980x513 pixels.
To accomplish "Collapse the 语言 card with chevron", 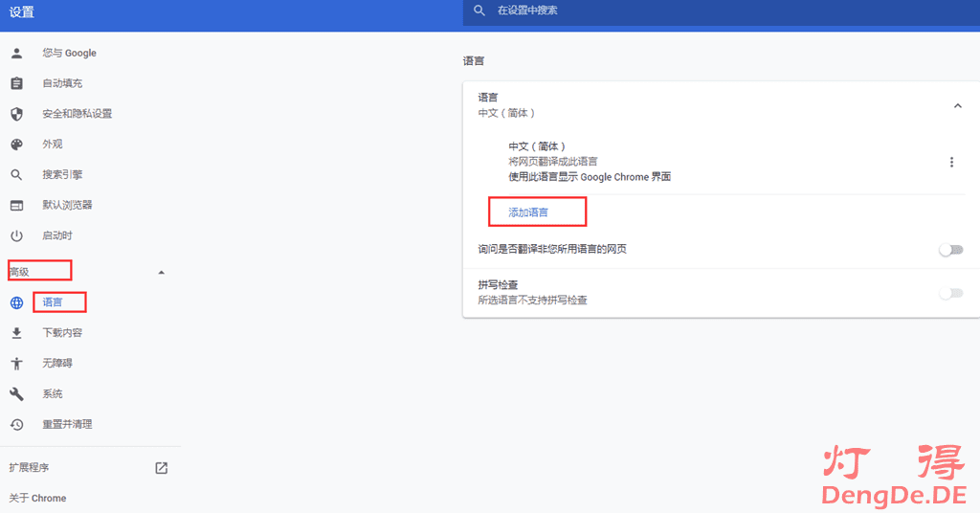I will tap(957, 105).
